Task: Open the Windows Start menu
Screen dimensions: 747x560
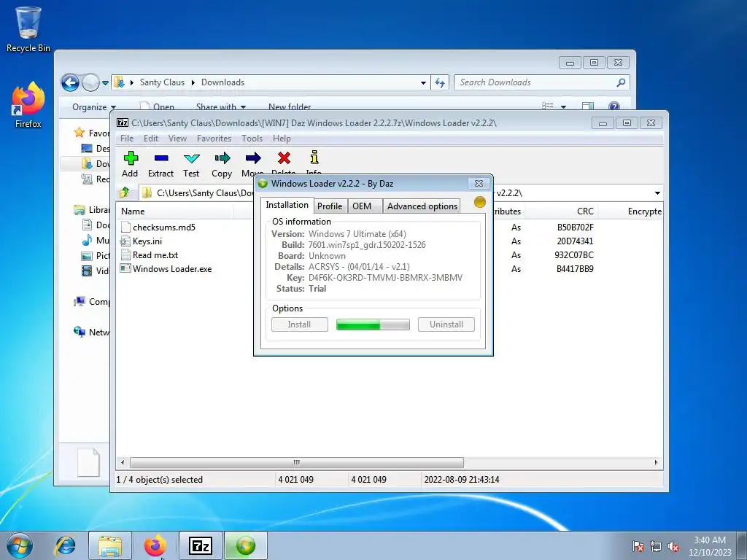Action: 20,545
